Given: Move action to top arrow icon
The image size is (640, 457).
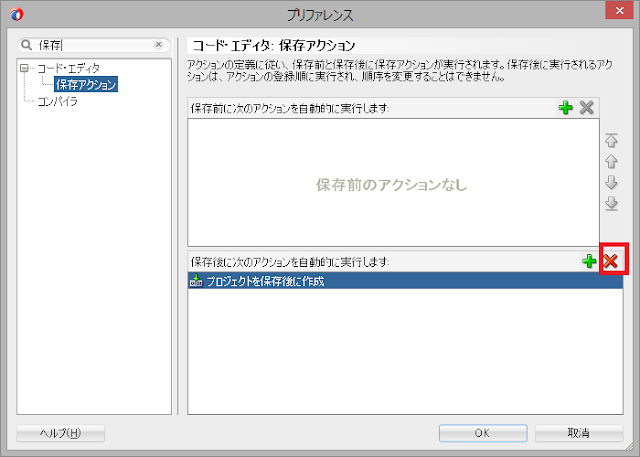Looking at the screenshot, I should point(611,140).
